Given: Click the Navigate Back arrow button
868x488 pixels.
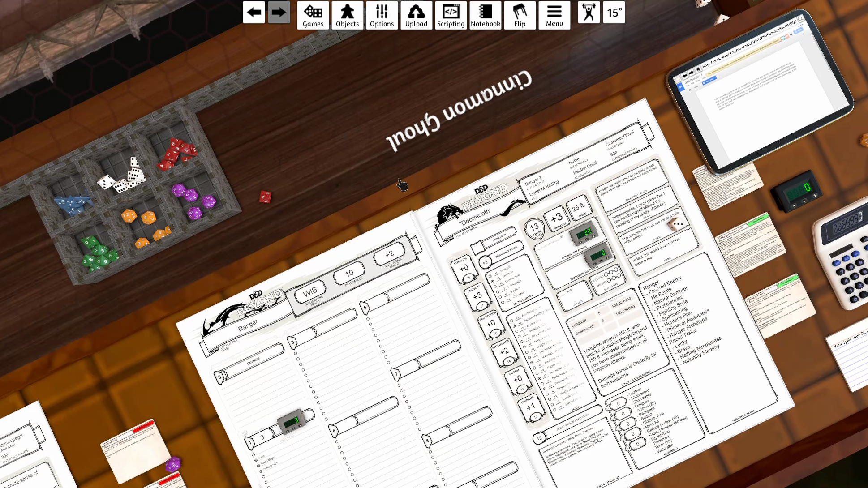Looking at the screenshot, I should pos(254,12).
